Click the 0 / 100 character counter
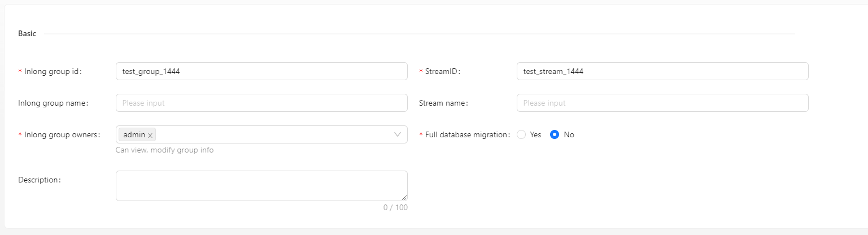The width and height of the screenshot is (868, 235). pyautogui.click(x=395, y=207)
